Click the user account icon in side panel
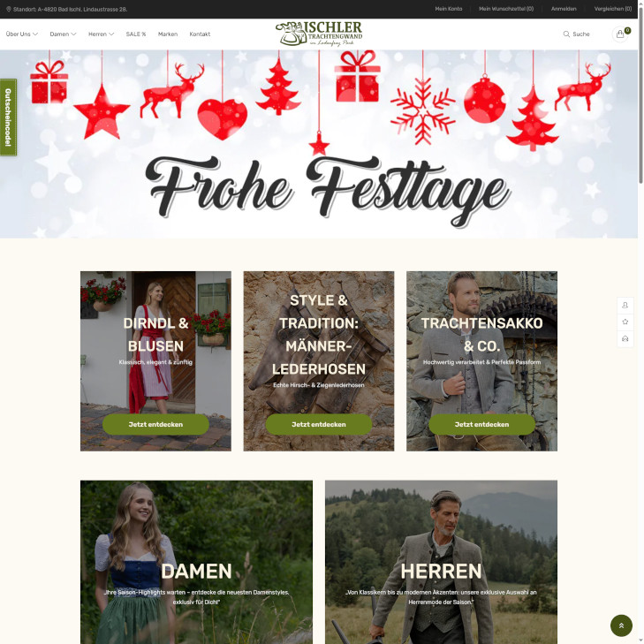The width and height of the screenshot is (644, 644). [625, 305]
